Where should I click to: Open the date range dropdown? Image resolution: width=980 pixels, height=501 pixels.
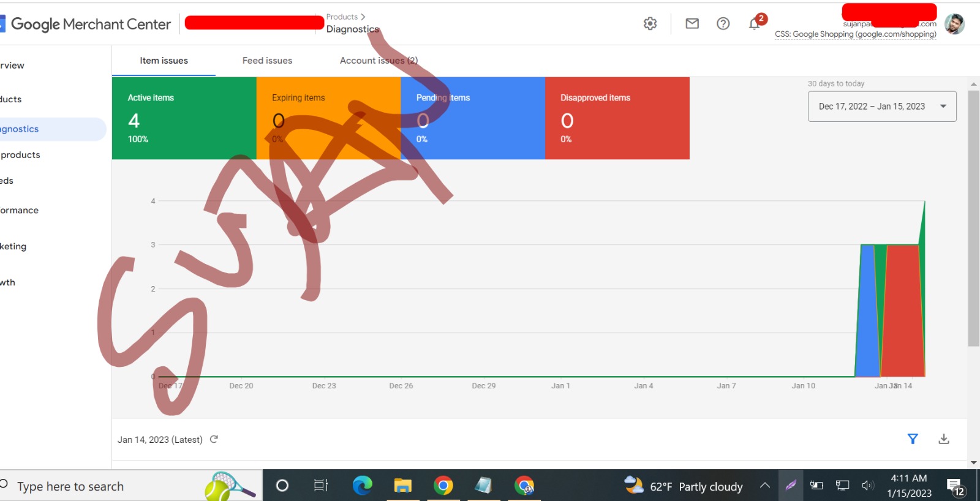pos(882,107)
